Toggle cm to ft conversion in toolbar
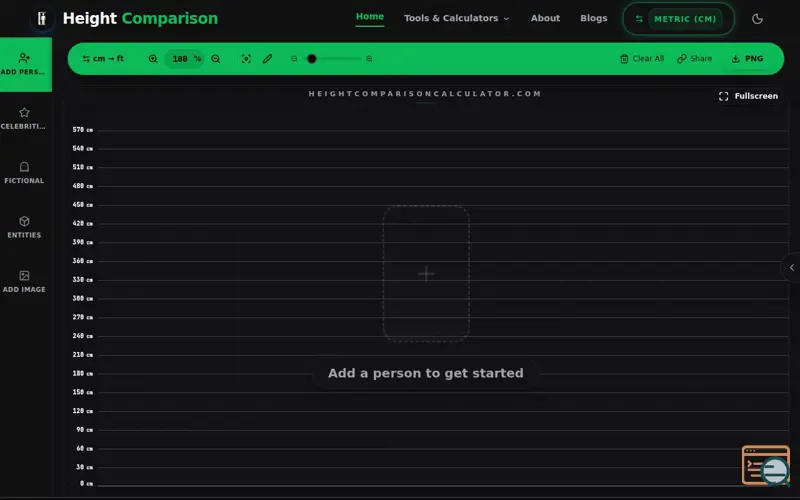This screenshot has height=500, width=800. tap(103, 59)
